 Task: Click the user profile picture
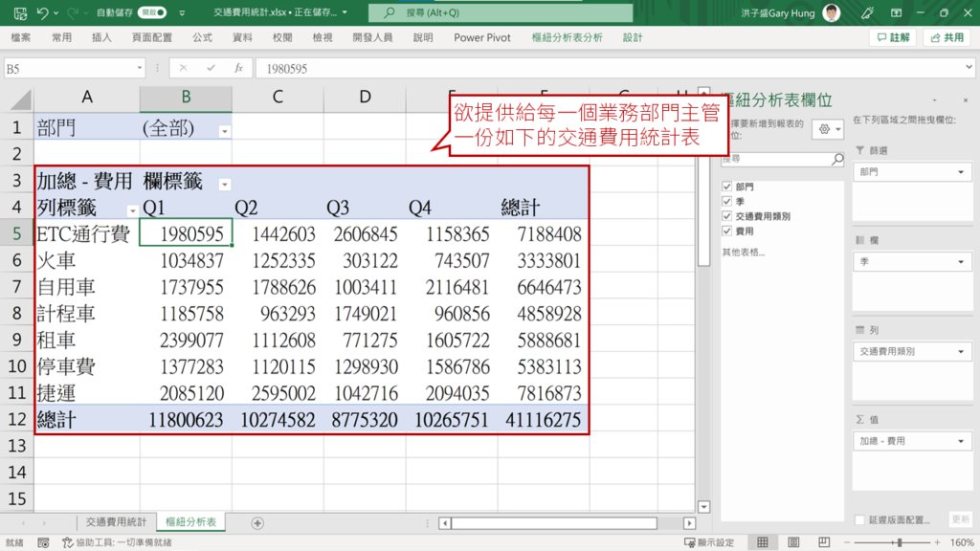point(832,12)
